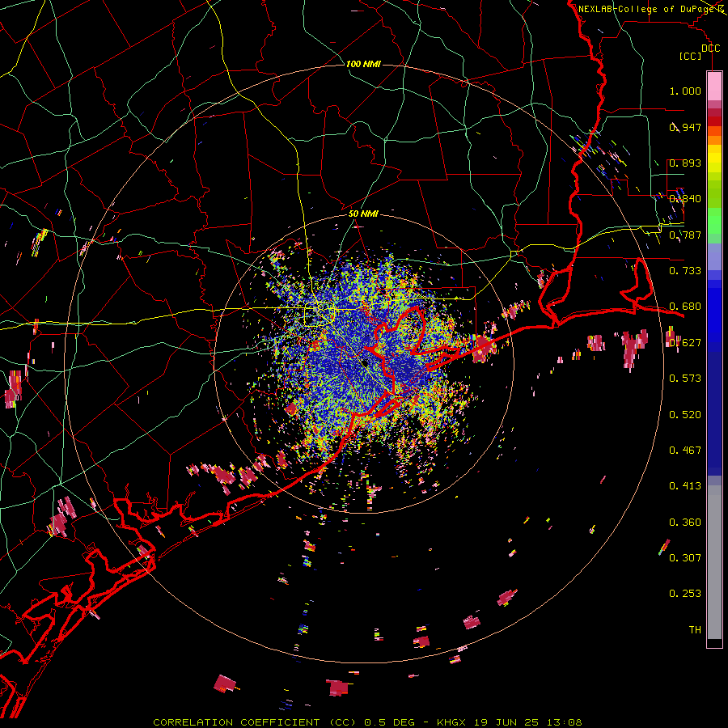
Task: Click the gray segment of the color bar
Action: (x=714, y=562)
